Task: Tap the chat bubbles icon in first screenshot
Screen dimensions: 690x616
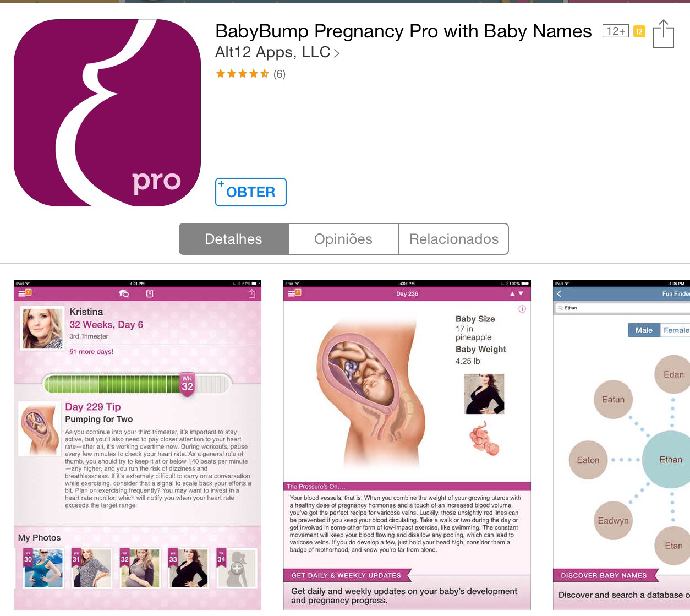Action: pos(124,294)
